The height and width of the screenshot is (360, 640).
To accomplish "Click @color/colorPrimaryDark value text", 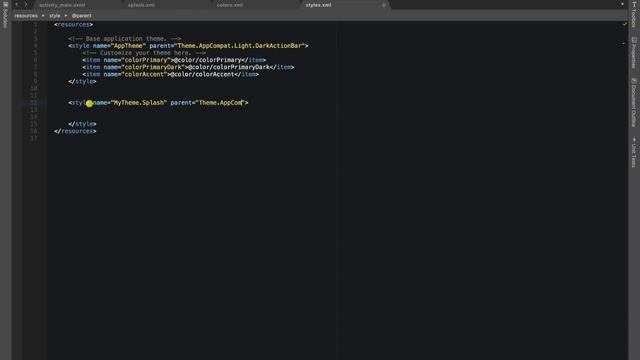I will coord(229,67).
